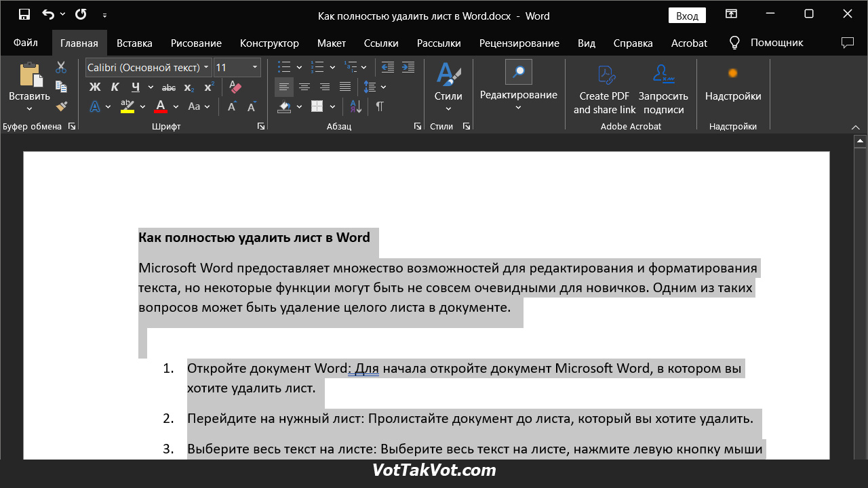Open ribbon display options
This screenshot has width=868, height=488.
point(731,14)
